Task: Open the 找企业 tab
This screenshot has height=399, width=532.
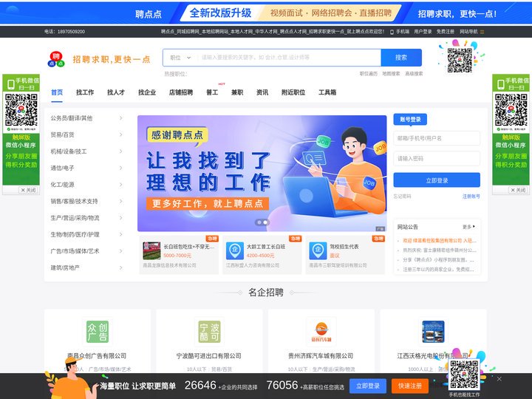Action: 147,92
